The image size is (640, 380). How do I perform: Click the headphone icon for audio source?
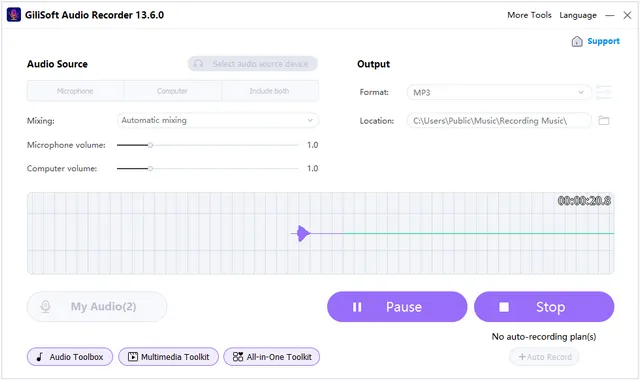[198, 64]
